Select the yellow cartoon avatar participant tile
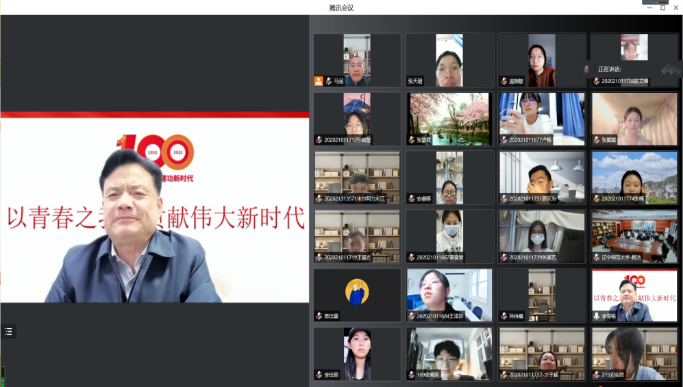Screen dimensions: 683x387 click(357, 295)
